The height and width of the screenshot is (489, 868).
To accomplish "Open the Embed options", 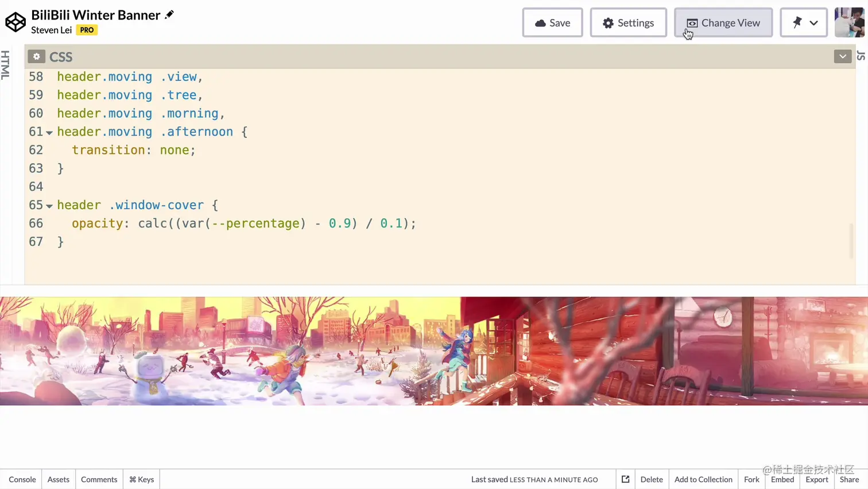I will [782, 479].
